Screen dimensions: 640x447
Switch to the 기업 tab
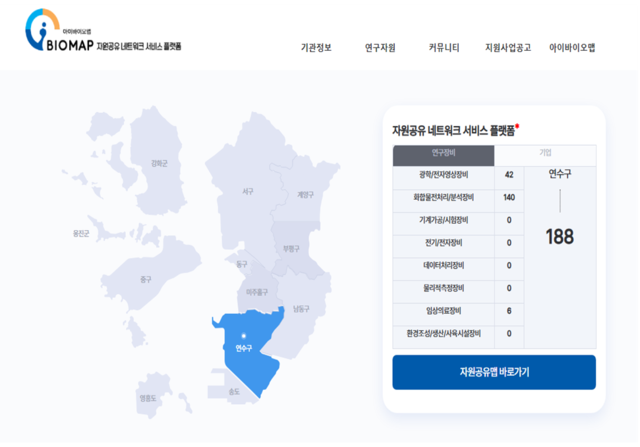545,156
